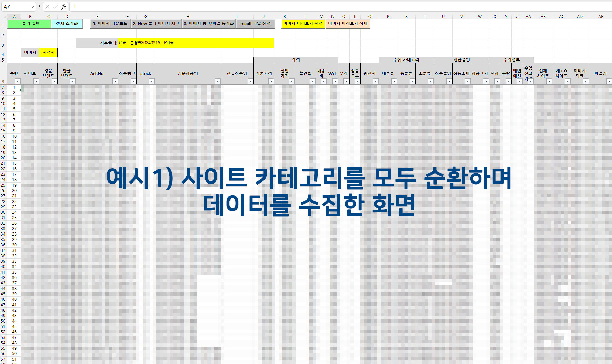The height and width of the screenshot is (364, 612).
Task: Open the 파일명 column filter dropdown
Action: coord(609,81)
